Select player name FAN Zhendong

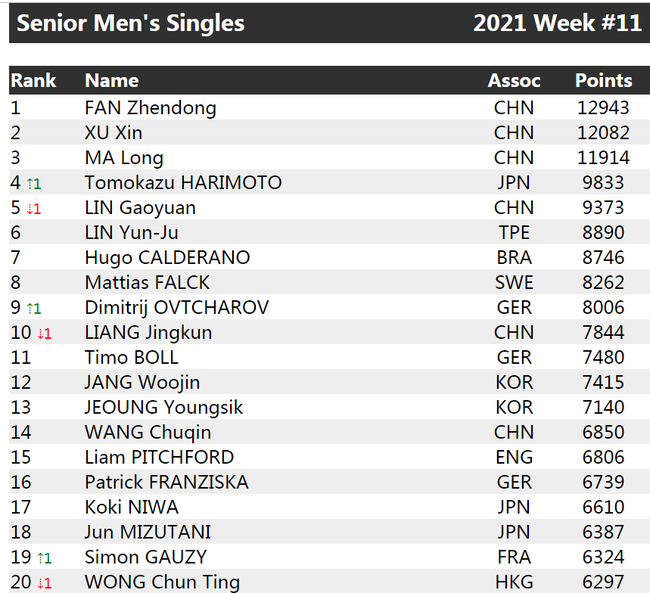[150, 108]
